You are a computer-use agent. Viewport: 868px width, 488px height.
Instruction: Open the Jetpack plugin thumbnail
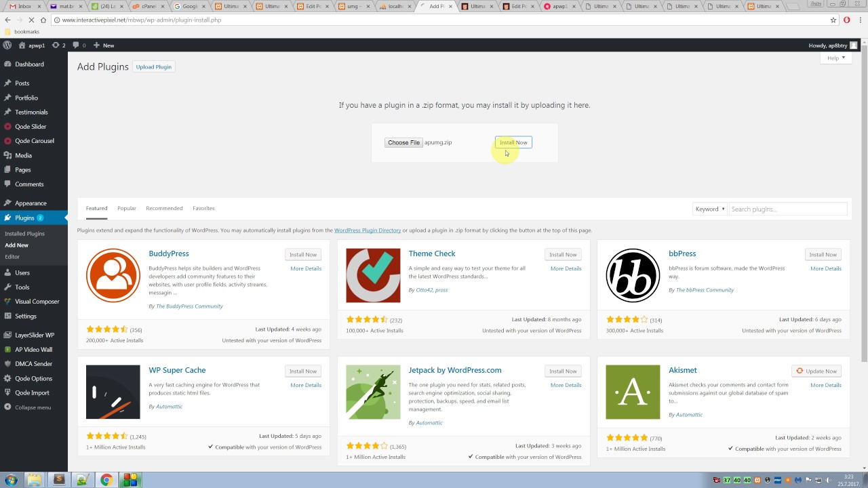coord(373,392)
